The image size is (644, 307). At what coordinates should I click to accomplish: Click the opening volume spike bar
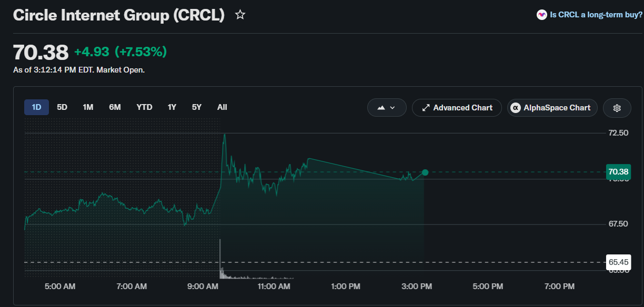[220, 259]
